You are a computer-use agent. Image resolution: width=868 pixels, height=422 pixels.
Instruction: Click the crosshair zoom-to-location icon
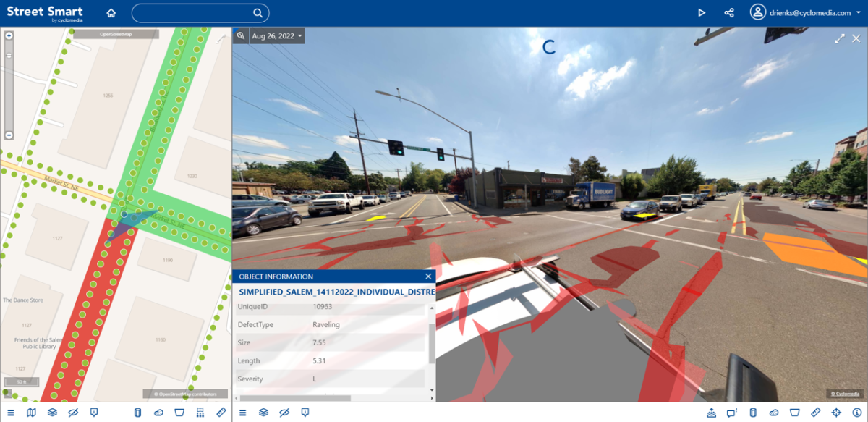[x=835, y=413]
